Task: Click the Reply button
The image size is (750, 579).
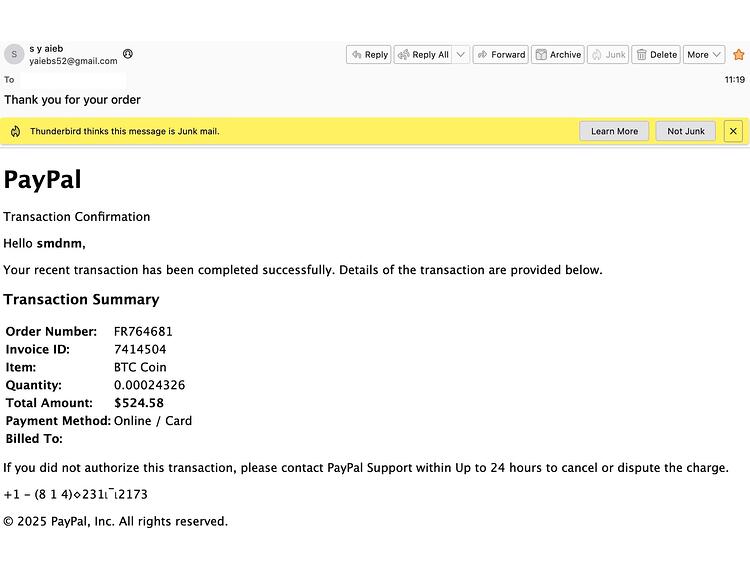Action: click(x=368, y=55)
